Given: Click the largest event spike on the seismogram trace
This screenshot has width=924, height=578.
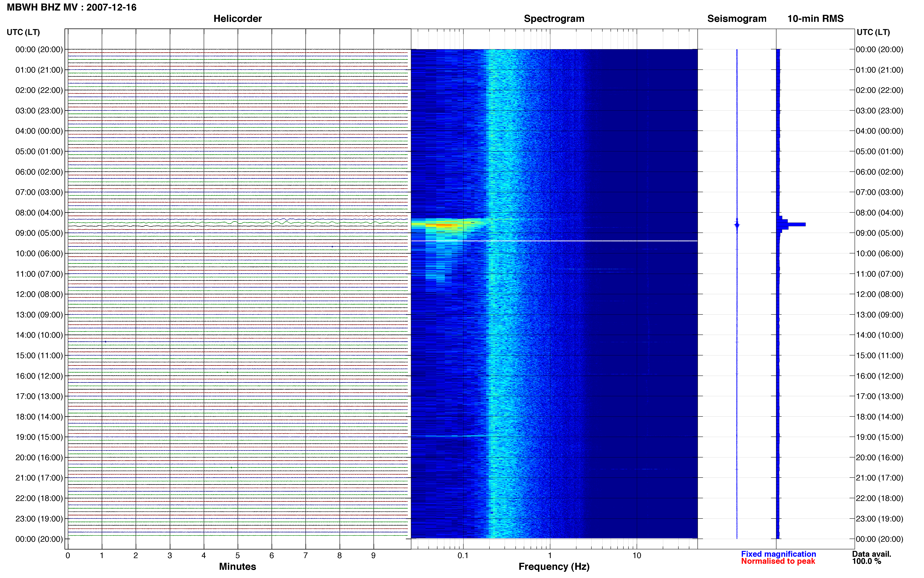Looking at the screenshot, I should pyautogui.click(x=737, y=224).
